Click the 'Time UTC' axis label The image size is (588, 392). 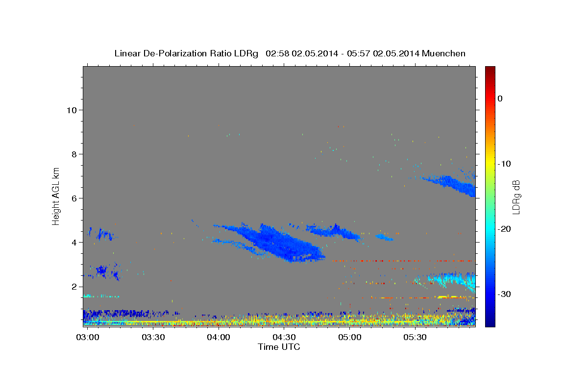coord(279,347)
